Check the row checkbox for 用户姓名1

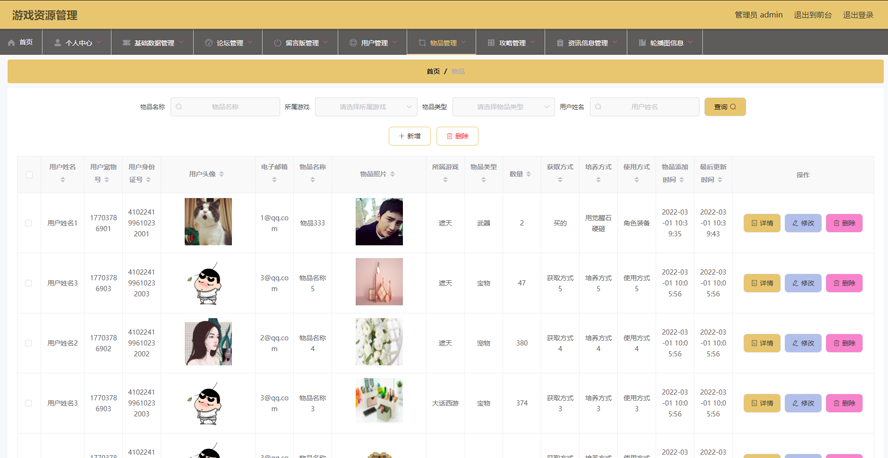click(x=29, y=223)
